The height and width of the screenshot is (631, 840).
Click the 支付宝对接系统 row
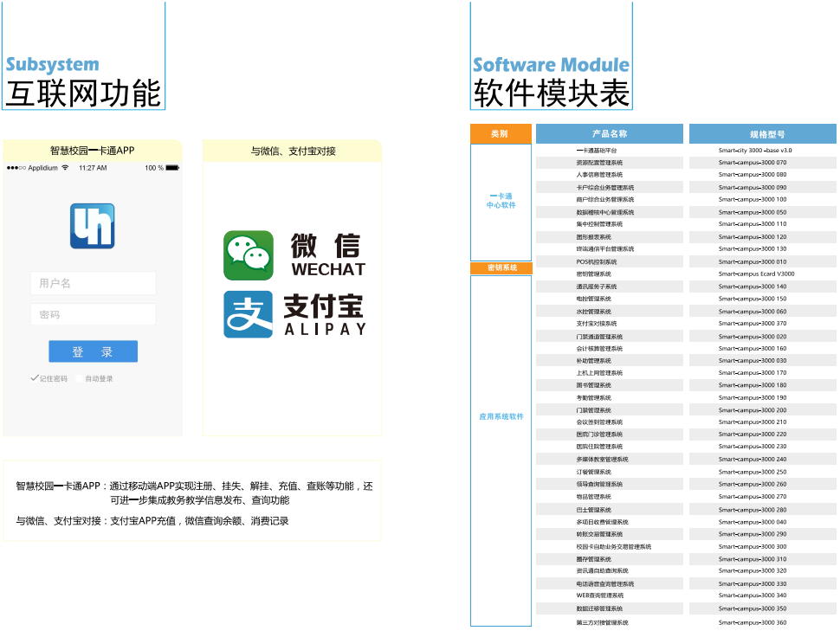pos(610,324)
